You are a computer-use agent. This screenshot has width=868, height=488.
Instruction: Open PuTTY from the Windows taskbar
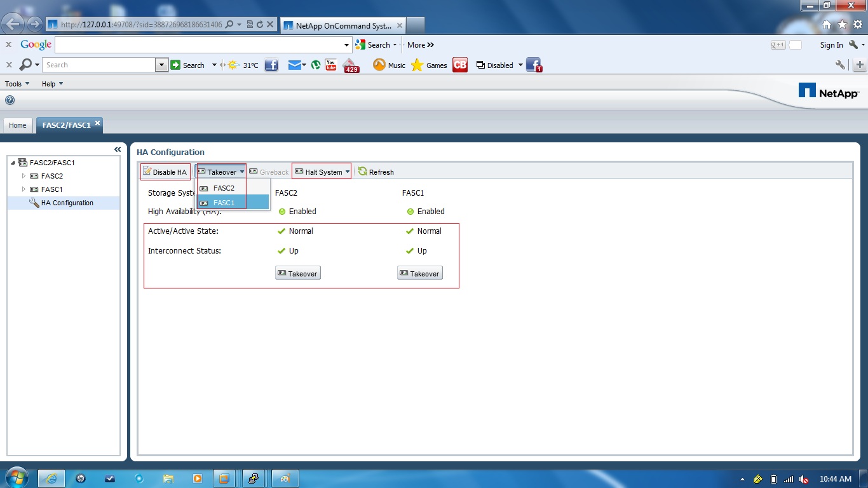[x=254, y=478]
